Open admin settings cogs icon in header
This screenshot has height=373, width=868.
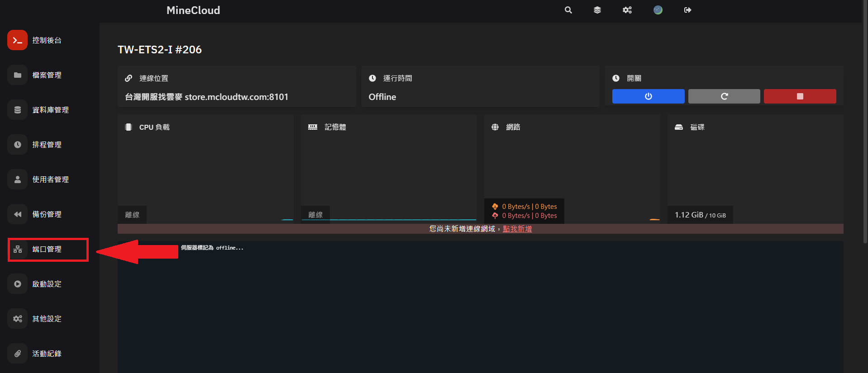click(627, 10)
